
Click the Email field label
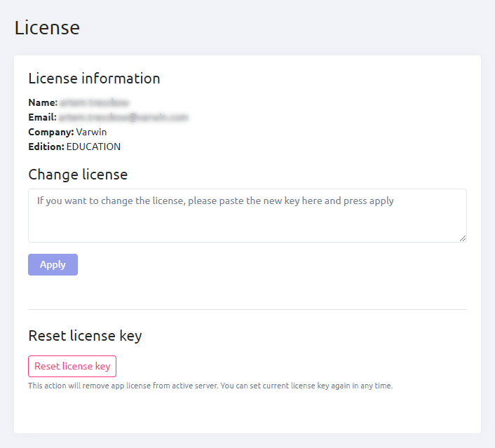(42, 117)
